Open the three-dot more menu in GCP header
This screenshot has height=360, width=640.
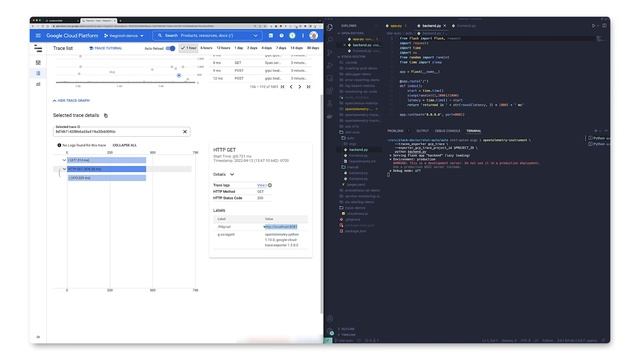tap(303, 36)
